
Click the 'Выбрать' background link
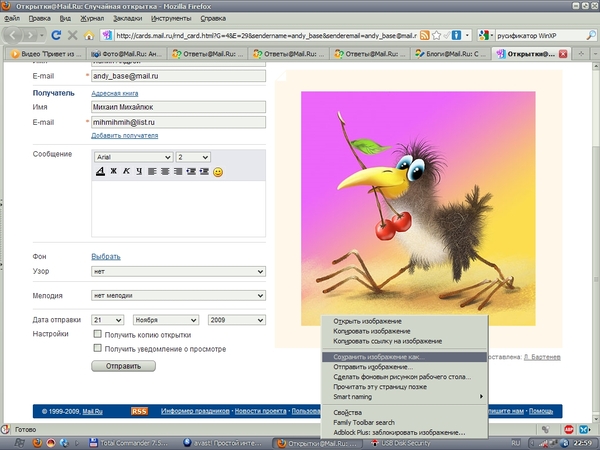pyautogui.click(x=106, y=256)
